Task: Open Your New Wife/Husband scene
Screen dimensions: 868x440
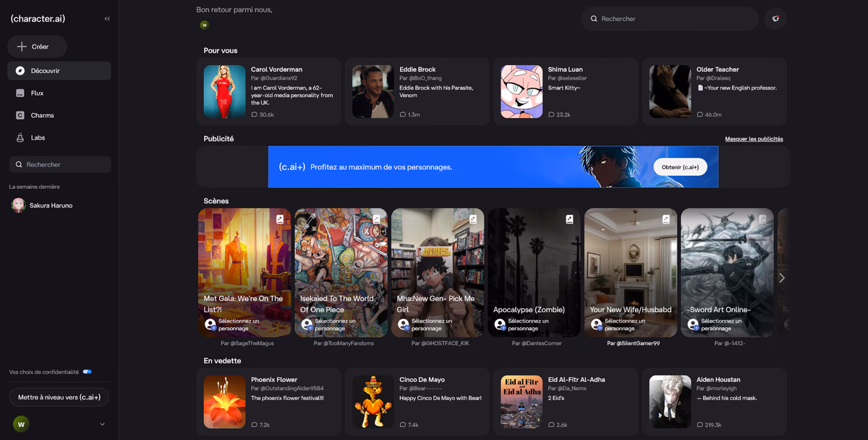Action: pyautogui.click(x=631, y=273)
